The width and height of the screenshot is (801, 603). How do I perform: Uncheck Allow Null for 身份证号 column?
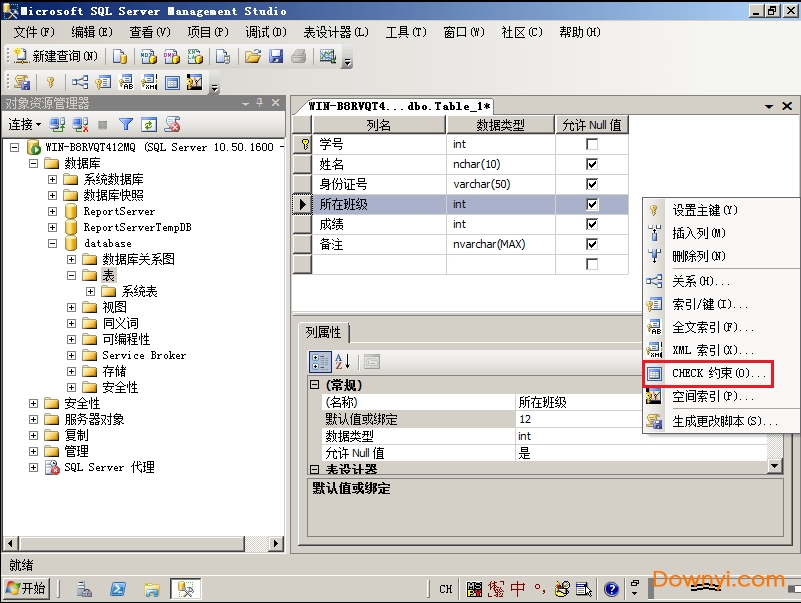[x=592, y=184]
